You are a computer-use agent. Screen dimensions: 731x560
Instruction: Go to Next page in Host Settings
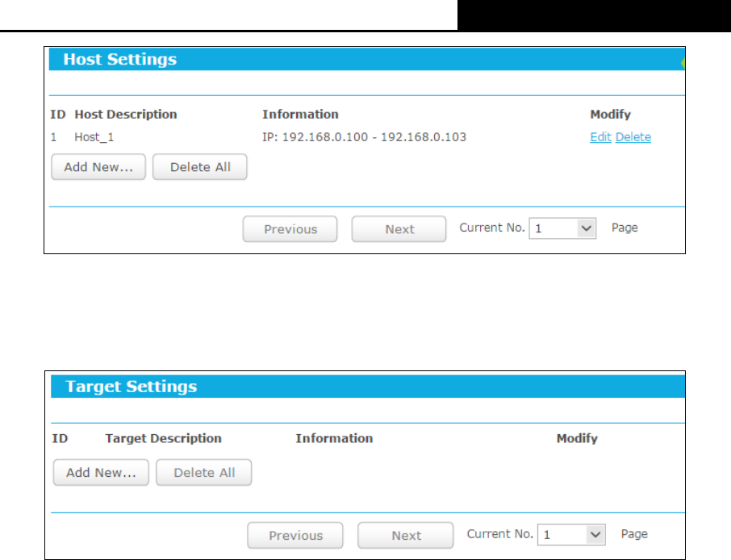(399, 229)
